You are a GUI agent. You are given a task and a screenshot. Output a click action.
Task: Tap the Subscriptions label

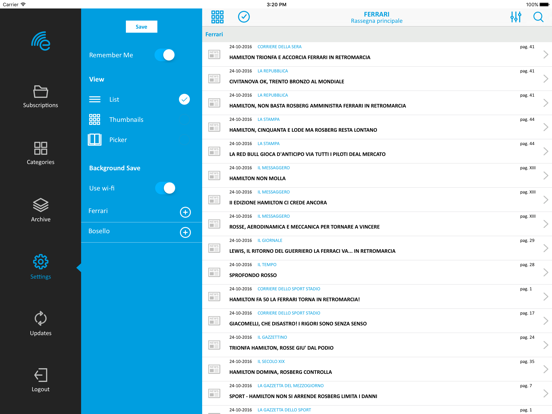pos(40,105)
